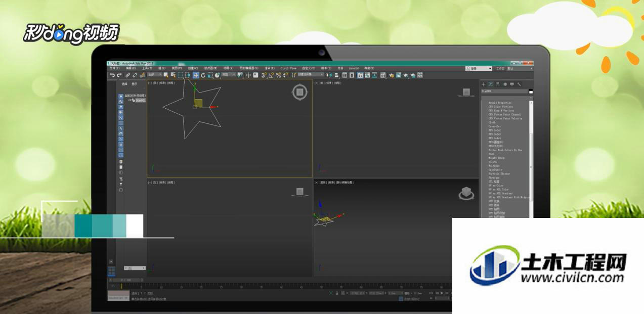Choose Filter Mesh Colors By Hue modifier
The width and height of the screenshot is (644, 314).
[x=505, y=150]
